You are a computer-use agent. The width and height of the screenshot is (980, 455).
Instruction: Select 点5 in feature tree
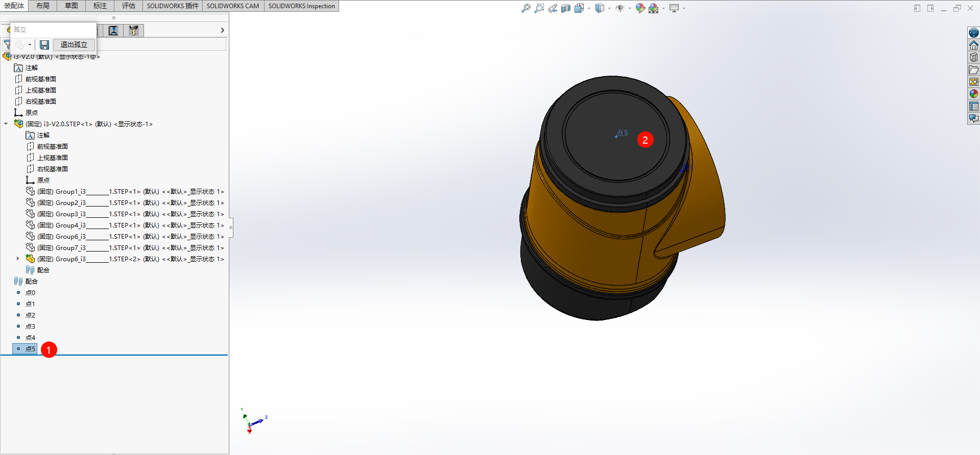(x=26, y=349)
